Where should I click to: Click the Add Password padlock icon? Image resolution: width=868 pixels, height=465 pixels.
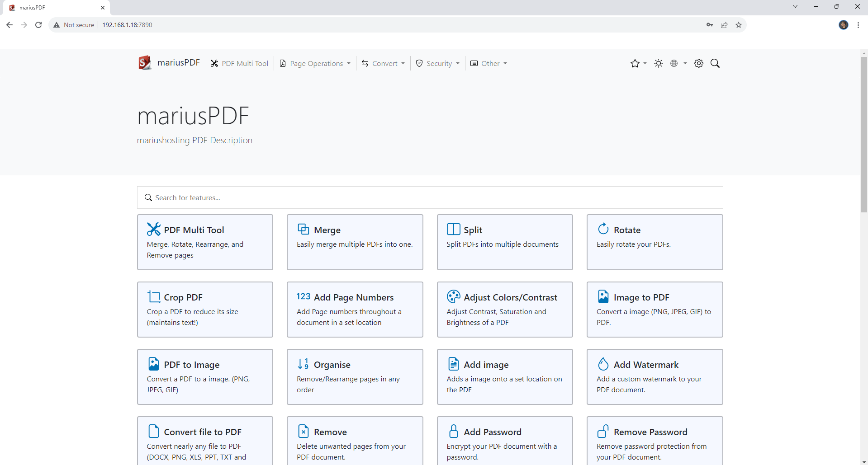tap(453, 431)
